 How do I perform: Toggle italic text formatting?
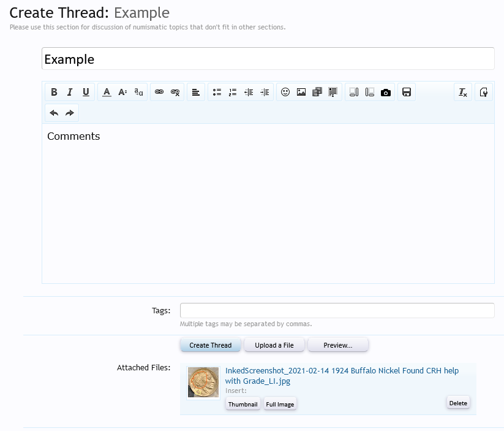coord(70,92)
